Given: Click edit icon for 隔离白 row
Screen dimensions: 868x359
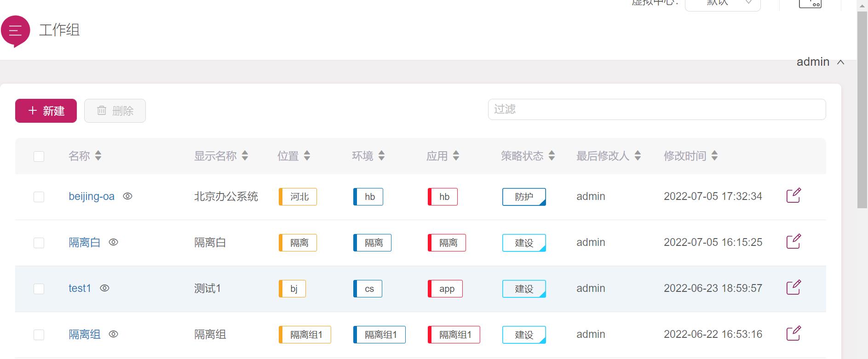Looking at the screenshot, I should pyautogui.click(x=793, y=241).
